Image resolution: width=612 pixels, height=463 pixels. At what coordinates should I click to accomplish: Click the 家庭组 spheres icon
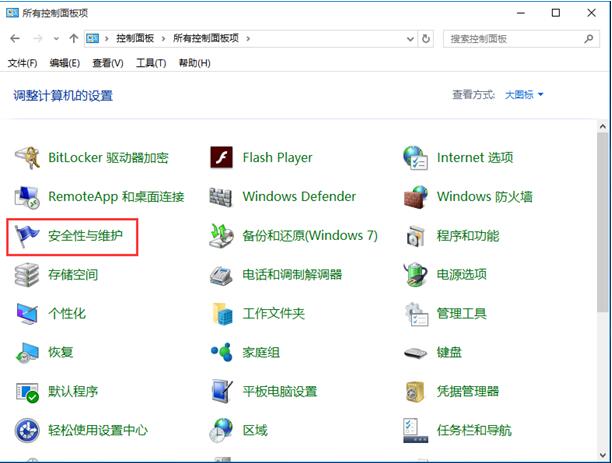tap(221, 352)
